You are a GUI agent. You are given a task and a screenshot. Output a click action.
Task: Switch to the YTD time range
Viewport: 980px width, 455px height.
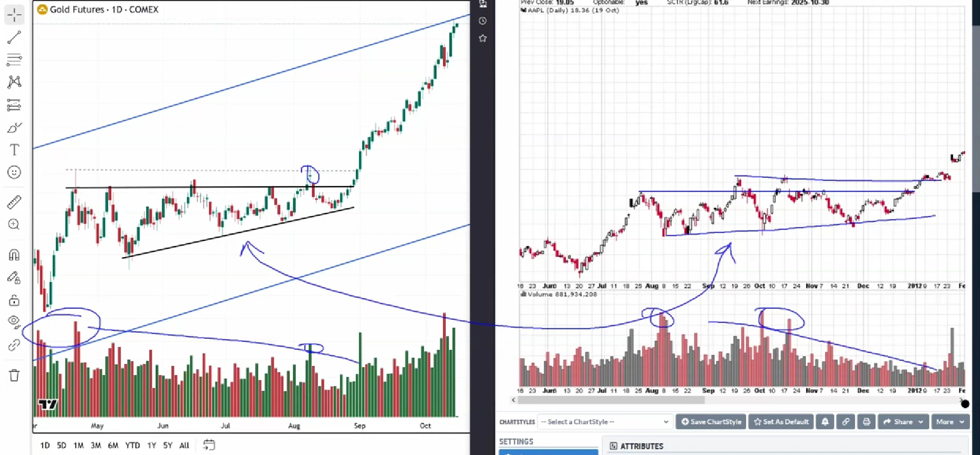click(133, 446)
